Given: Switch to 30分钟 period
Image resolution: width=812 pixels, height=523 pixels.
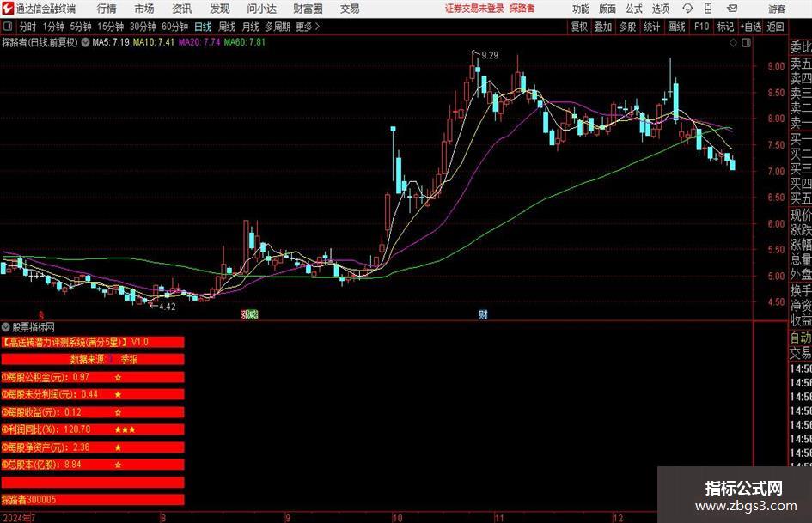Looking at the screenshot, I should click(143, 27).
